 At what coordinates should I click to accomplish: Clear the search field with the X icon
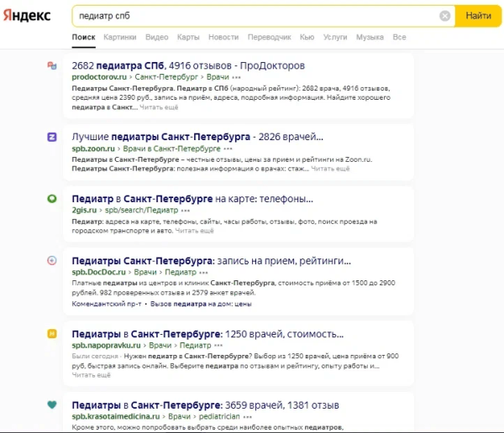pos(445,16)
